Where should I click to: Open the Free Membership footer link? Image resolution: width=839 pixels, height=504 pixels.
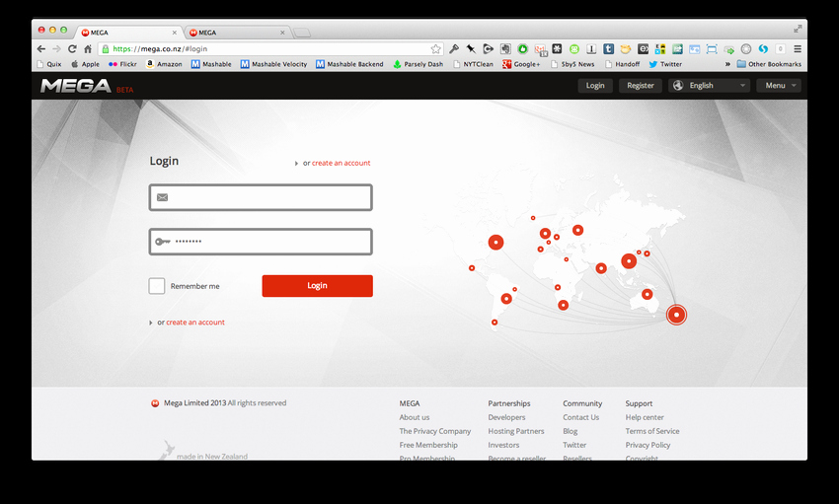click(428, 445)
